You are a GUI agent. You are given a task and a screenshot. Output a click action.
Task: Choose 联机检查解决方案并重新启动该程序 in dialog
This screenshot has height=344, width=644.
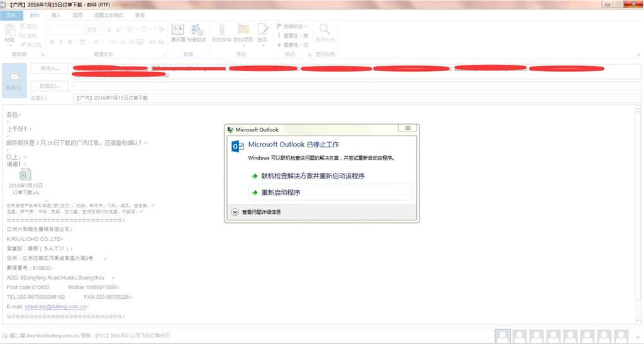coord(313,176)
